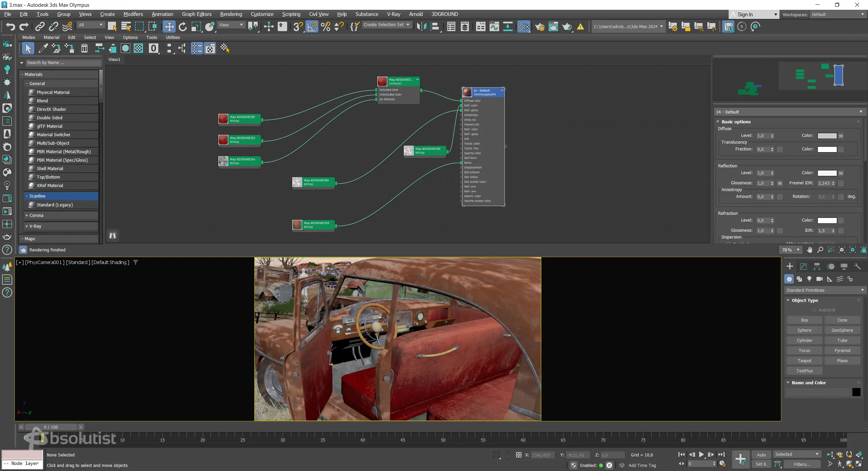Open the Create Selection Set dropdown
Image resolution: width=868 pixels, height=471 pixels.
pyautogui.click(x=387, y=25)
